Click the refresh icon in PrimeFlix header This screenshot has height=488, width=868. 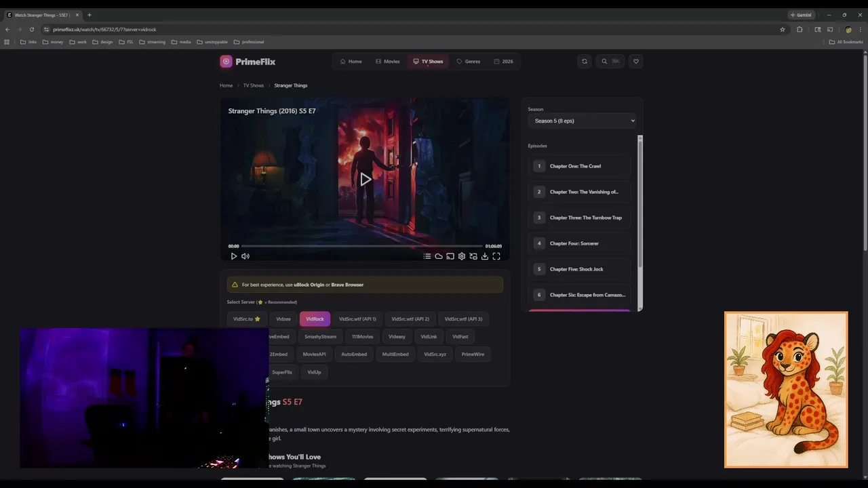click(x=585, y=62)
